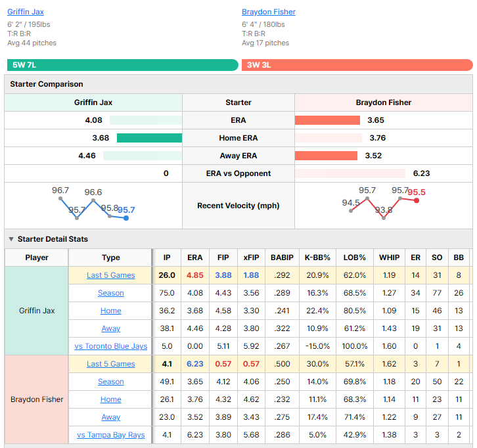Image resolution: width=477 pixels, height=448 pixels.
Task: Click the ERA vs Opponent label
Action: 238,173
